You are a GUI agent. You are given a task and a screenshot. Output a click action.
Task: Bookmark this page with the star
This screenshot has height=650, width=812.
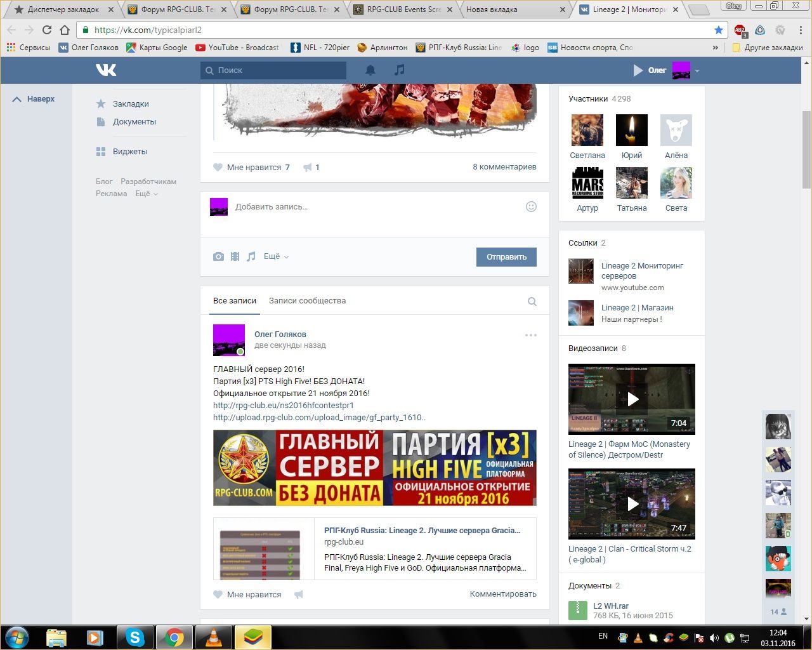click(718, 30)
